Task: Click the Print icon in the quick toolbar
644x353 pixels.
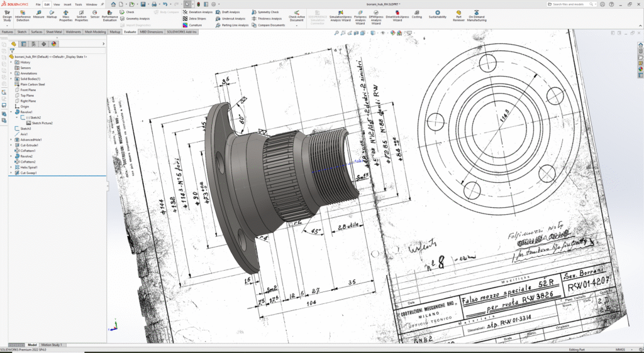Action: click(154, 4)
